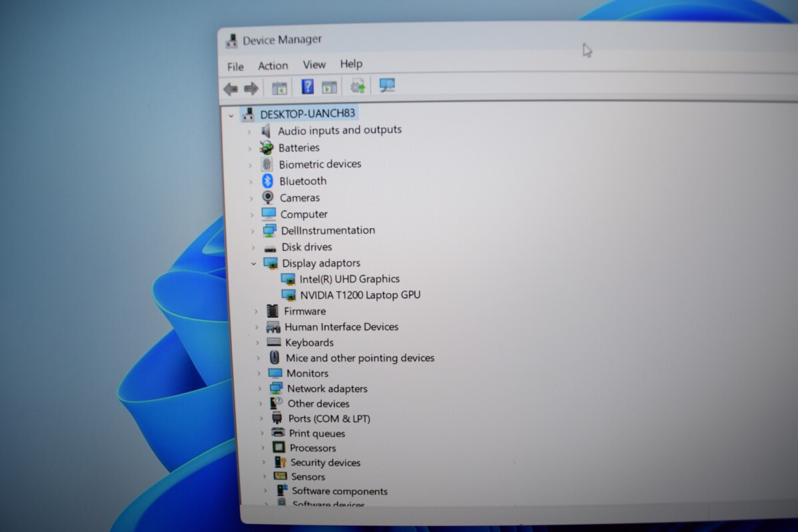This screenshot has height=532, width=798.
Task: Click the Security devices icon
Action: pos(280,462)
